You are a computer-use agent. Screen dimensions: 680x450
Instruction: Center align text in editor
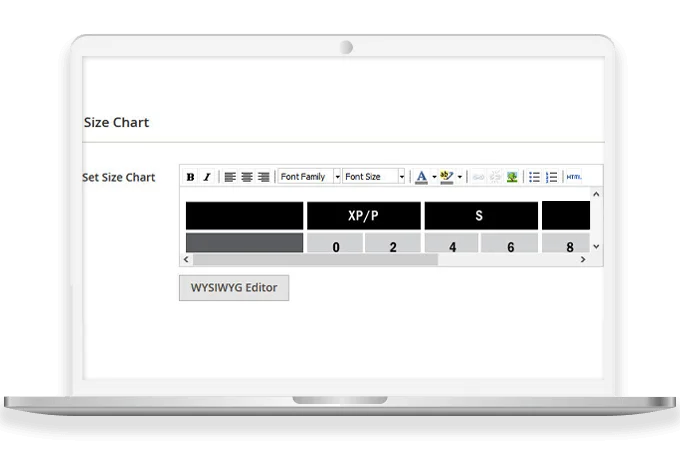coord(247,177)
